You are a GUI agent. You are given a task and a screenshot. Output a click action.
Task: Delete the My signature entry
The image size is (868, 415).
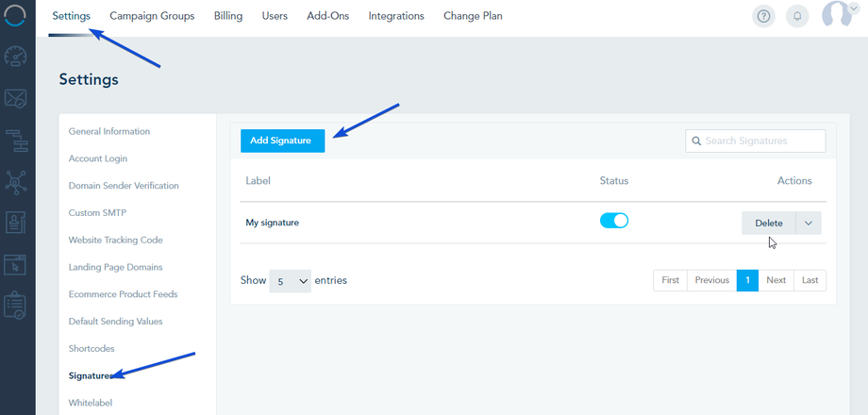pyautogui.click(x=769, y=223)
